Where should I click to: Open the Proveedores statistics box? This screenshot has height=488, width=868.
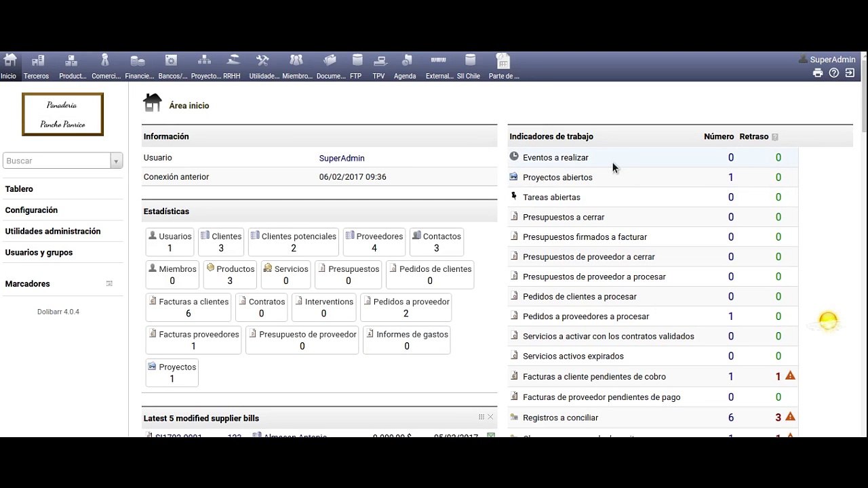(374, 242)
